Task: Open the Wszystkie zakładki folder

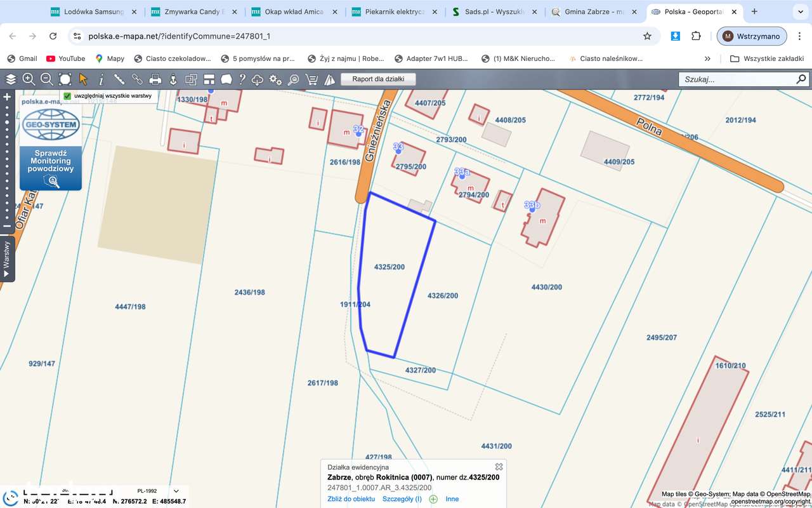Action: (767, 58)
